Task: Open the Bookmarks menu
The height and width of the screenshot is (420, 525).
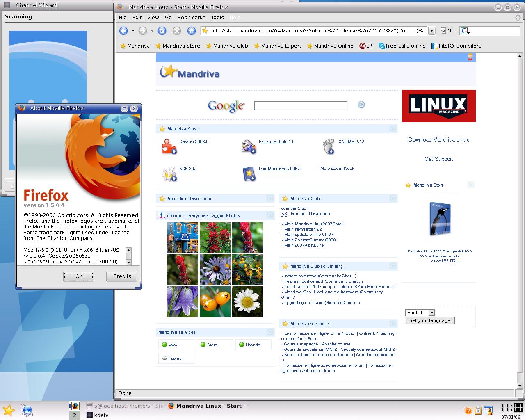Action: [191, 18]
